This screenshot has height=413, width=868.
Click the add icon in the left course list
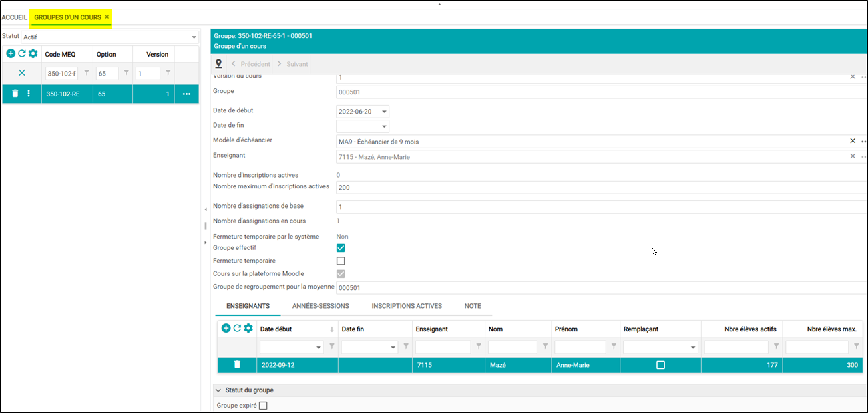click(x=11, y=54)
